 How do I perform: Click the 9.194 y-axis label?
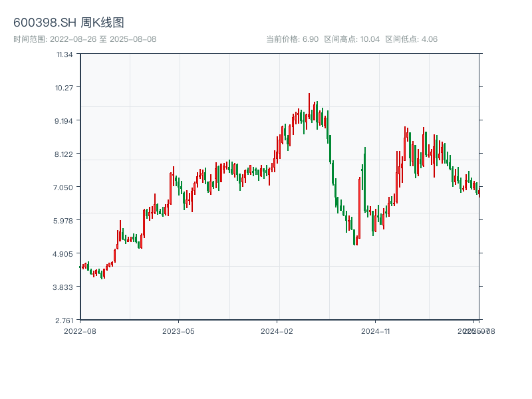click(65, 120)
